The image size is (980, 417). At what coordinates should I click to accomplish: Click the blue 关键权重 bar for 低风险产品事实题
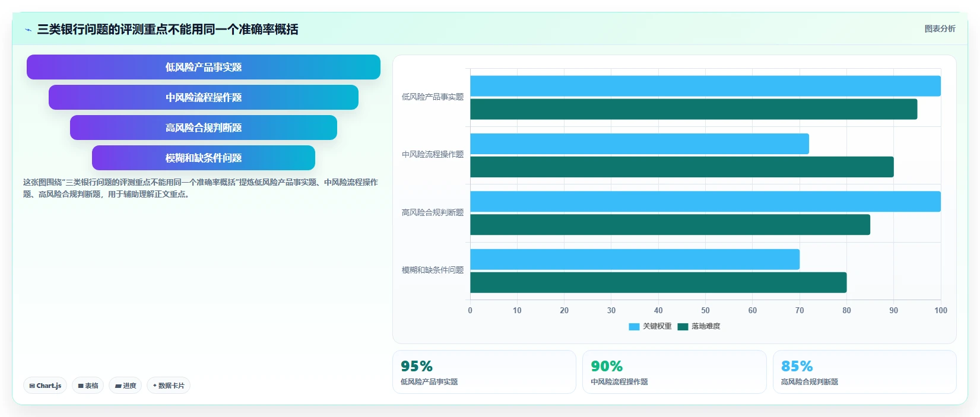(x=705, y=86)
